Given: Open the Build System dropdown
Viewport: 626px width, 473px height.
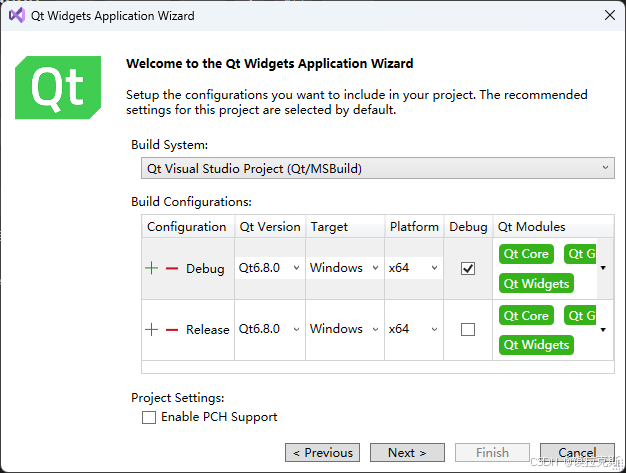Looking at the screenshot, I should tap(378, 168).
